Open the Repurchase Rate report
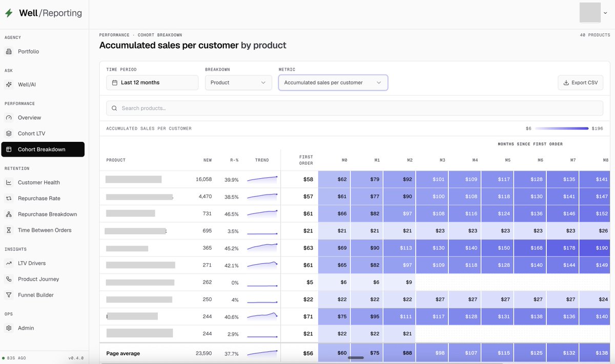615x364 pixels. pos(43,199)
